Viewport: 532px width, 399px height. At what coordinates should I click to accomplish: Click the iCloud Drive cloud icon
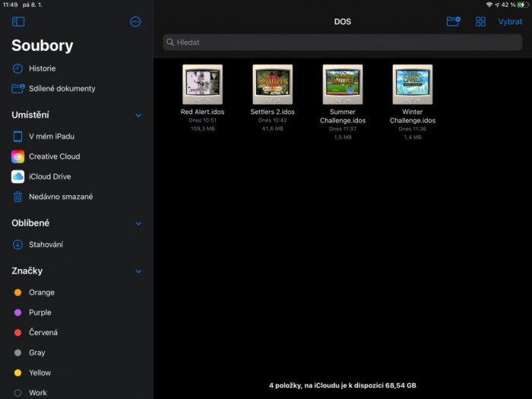[x=17, y=176]
